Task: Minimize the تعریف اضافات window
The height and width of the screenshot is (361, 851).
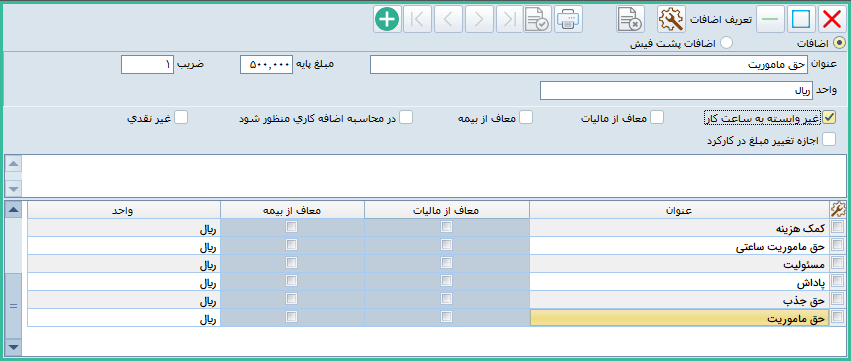Action: click(x=770, y=20)
